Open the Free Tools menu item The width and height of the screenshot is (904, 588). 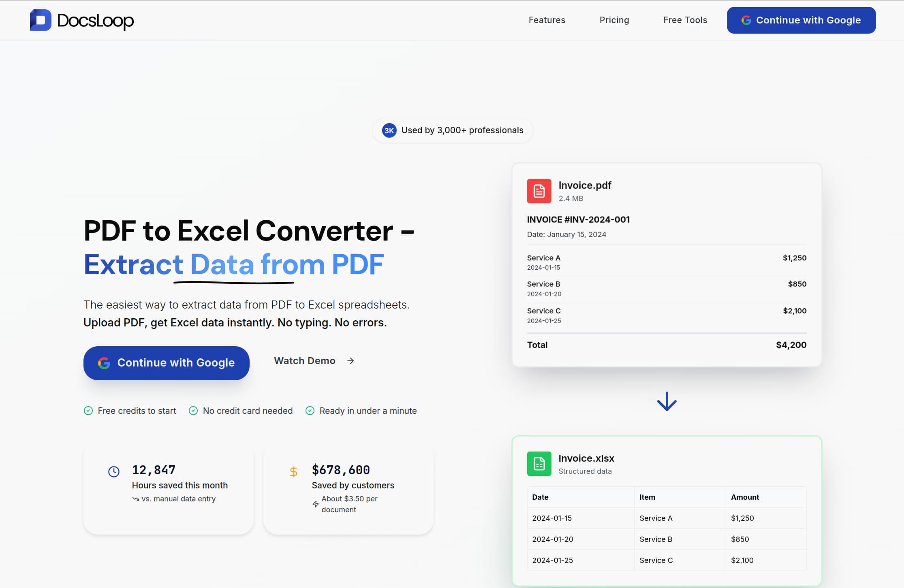685,20
